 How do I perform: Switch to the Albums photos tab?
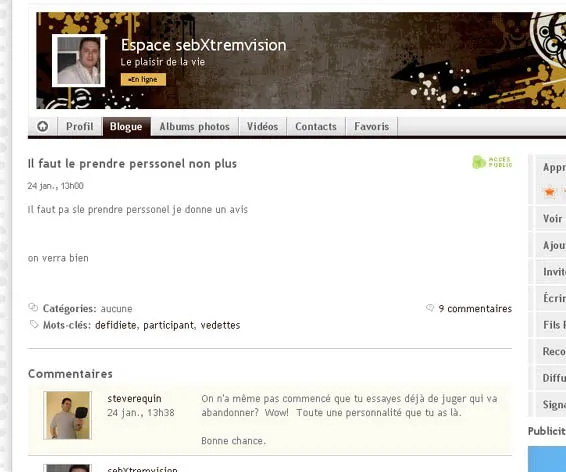point(195,126)
